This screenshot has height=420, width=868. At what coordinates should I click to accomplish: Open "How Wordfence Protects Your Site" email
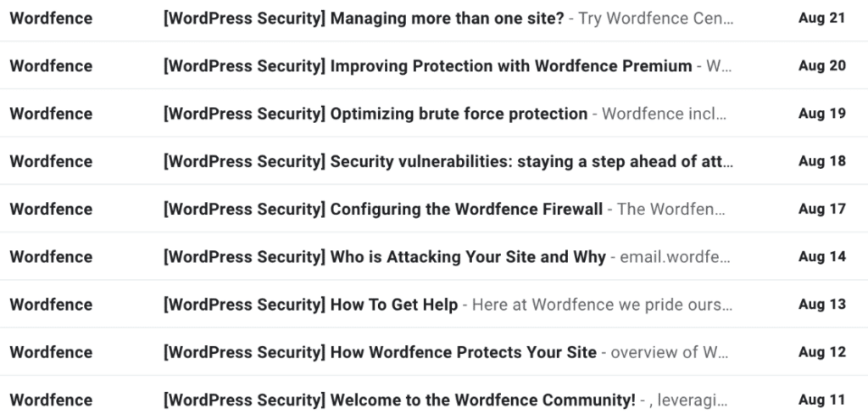tap(463, 352)
